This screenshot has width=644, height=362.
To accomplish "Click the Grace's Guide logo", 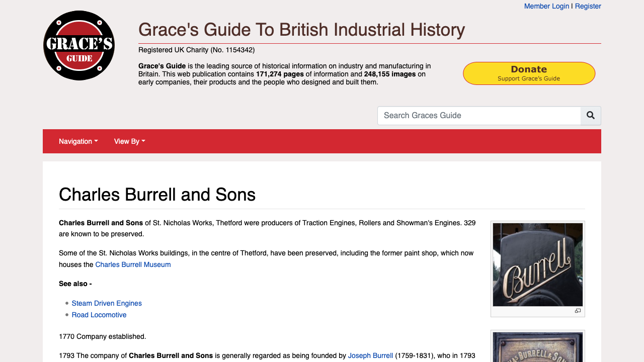I will (x=78, y=45).
